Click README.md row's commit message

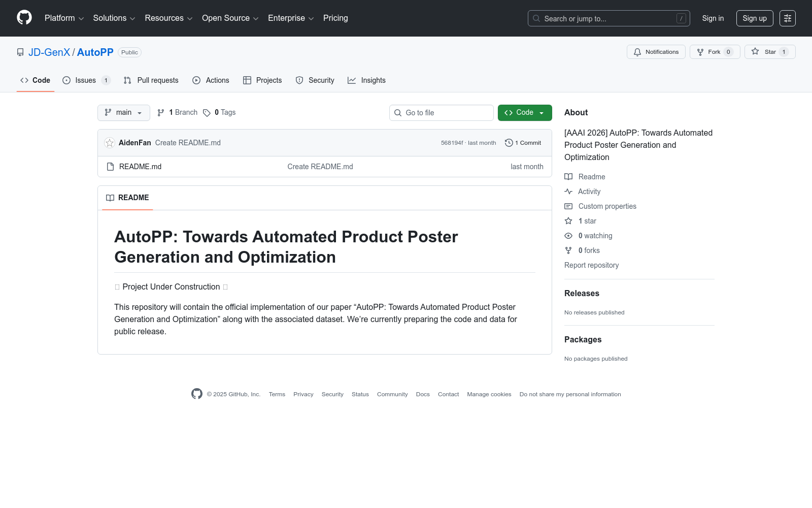(x=320, y=167)
